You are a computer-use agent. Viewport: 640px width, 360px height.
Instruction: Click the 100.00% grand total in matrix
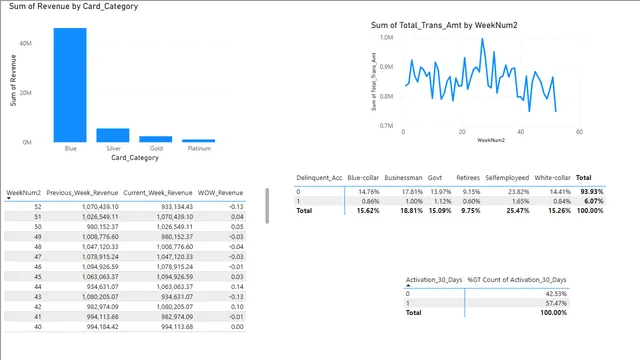590,211
